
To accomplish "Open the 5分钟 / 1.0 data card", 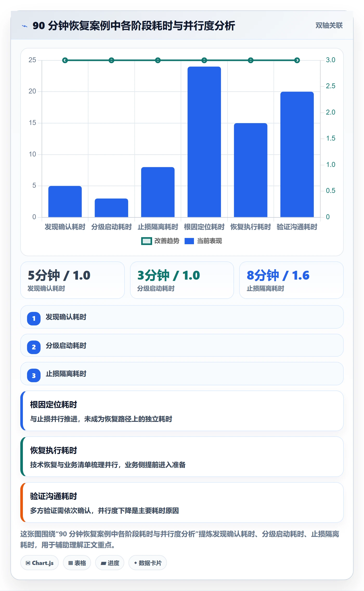I will click(x=73, y=280).
